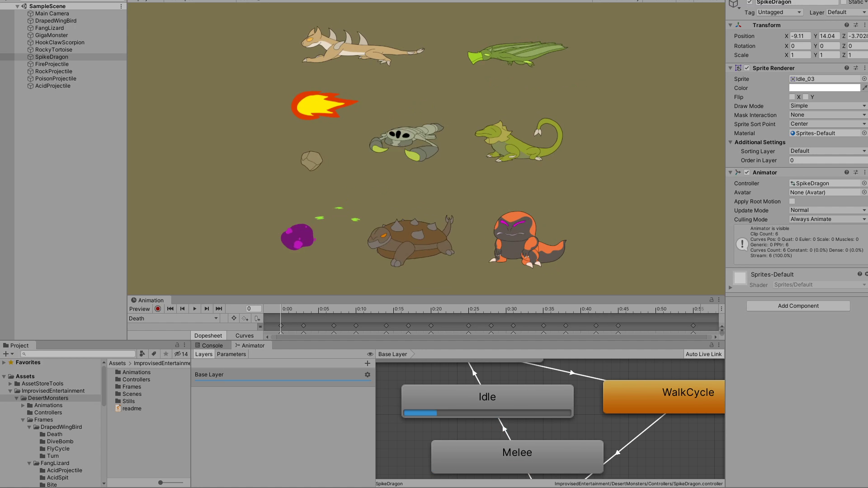
Task: Switch to the Dopesheet view
Action: click(208, 336)
